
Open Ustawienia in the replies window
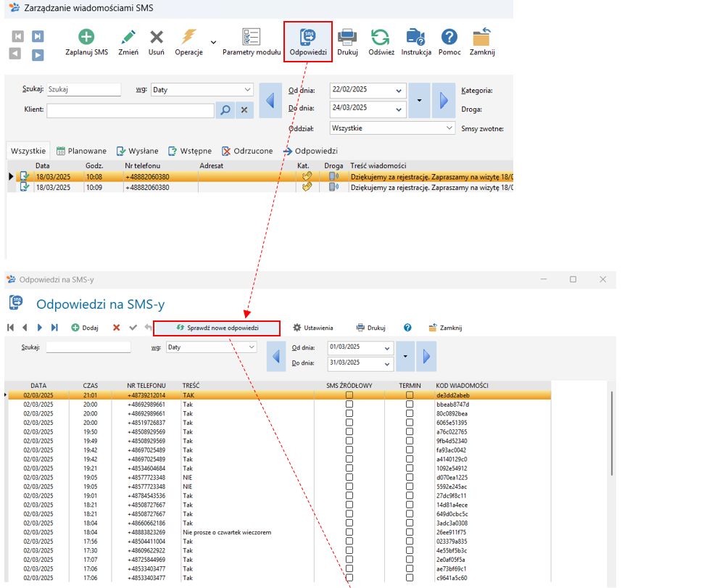coord(313,328)
